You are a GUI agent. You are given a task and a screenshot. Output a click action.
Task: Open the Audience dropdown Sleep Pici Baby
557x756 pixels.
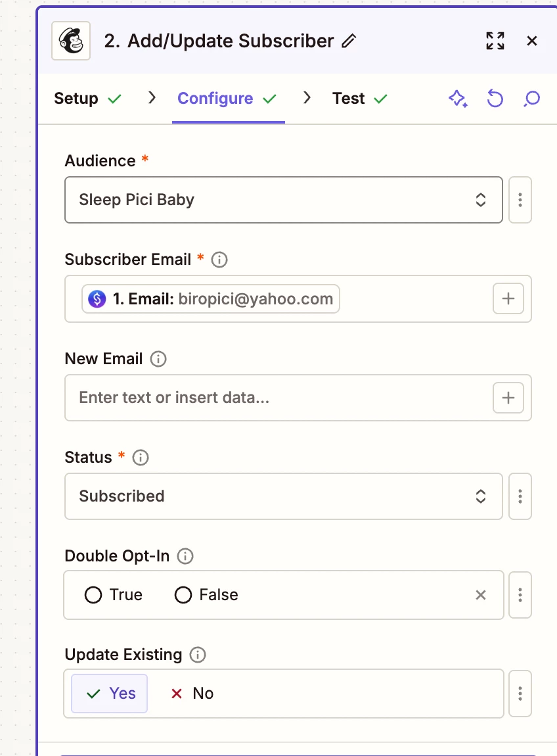(x=284, y=200)
